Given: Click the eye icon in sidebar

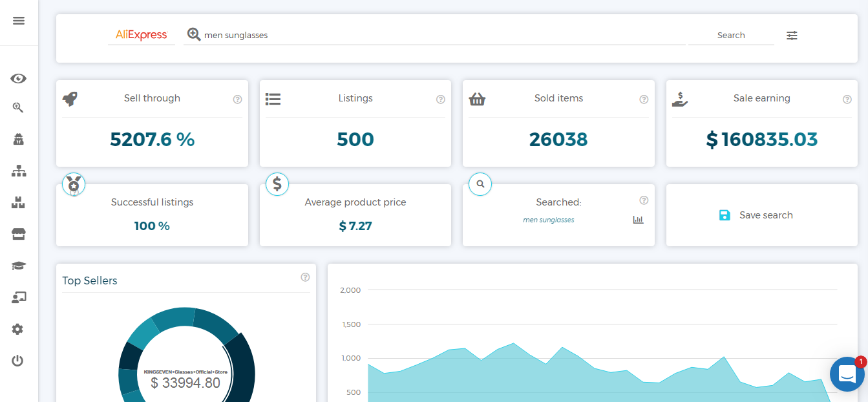Looking at the screenshot, I should point(19,79).
